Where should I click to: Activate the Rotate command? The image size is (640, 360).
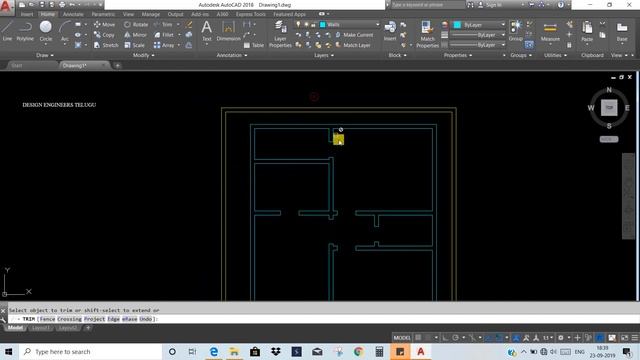point(136,24)
